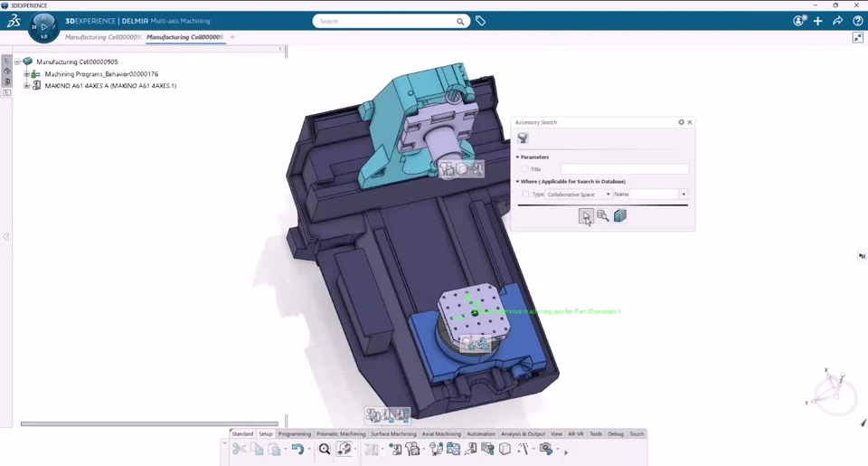Image resolution: width=868 pixels, height=466 pixels.
Task: Open the tag (6WTags) icon
Action: 480,21
